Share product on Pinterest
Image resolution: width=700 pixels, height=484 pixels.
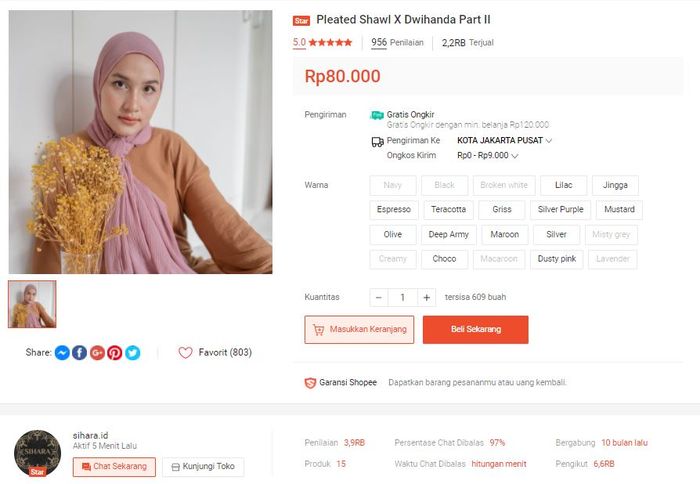115,353
